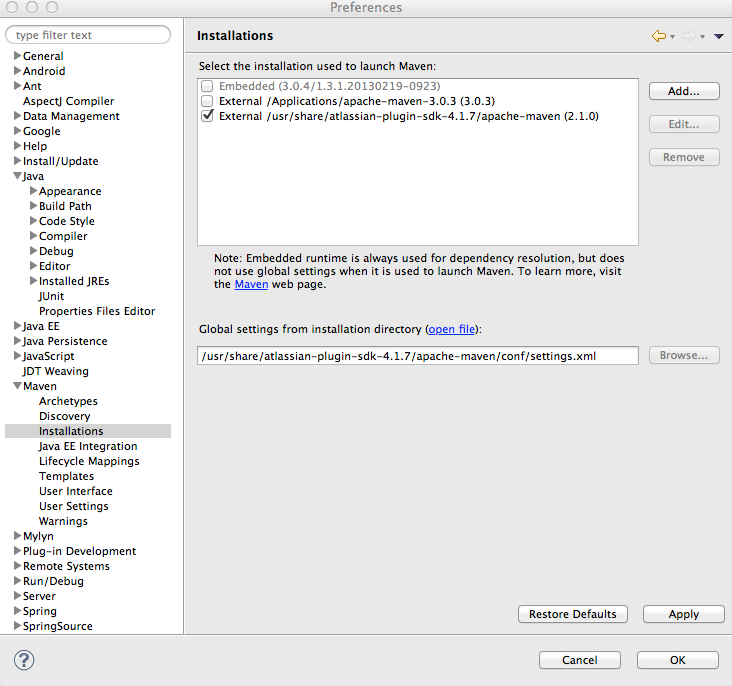Viewport: 732px width, 686px height.
Task: Select JDT Weaving preference page
Action: coord(56,371)
